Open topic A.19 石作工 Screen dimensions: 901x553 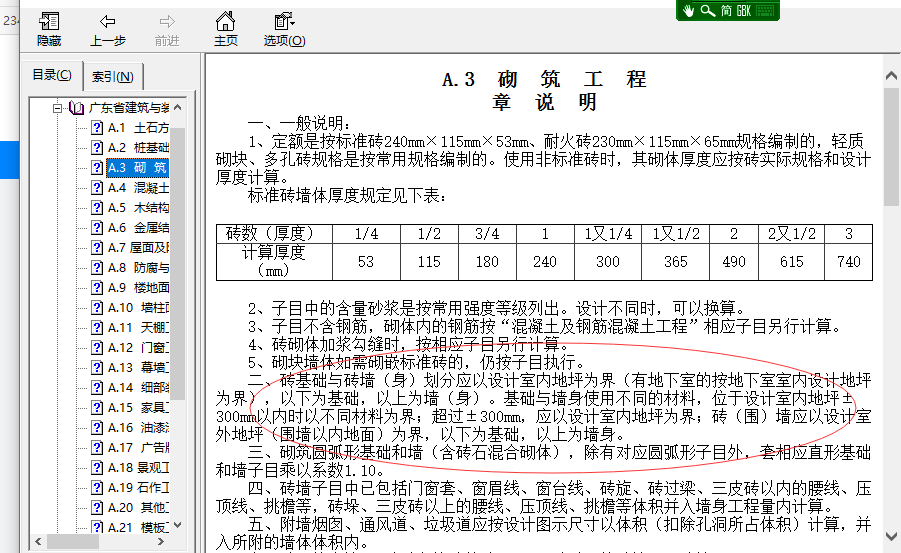138,487
